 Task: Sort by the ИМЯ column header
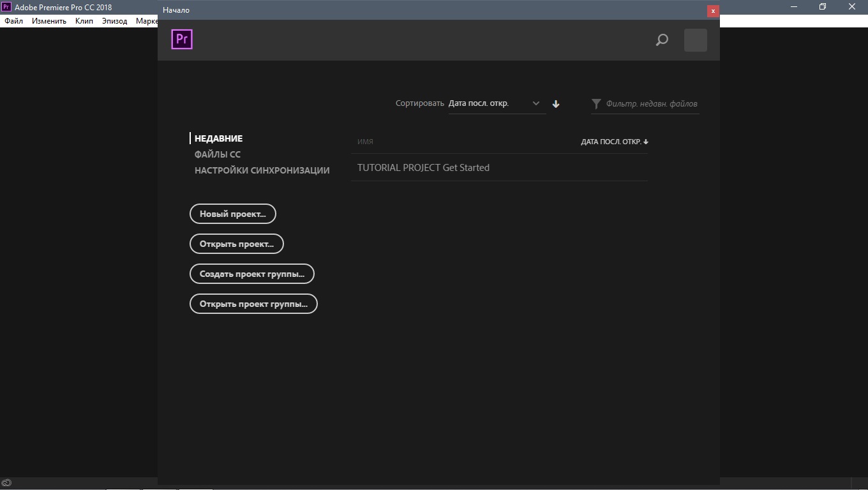tap(365, 142)
